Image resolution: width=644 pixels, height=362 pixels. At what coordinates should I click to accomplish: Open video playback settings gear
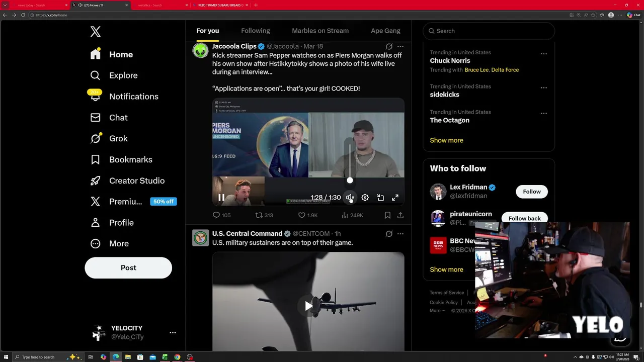pos(365,198)
